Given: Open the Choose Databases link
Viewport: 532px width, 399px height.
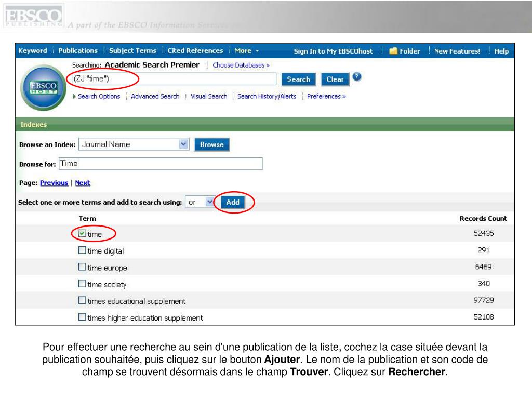Looking at the screenshot, I should point(241,65).
